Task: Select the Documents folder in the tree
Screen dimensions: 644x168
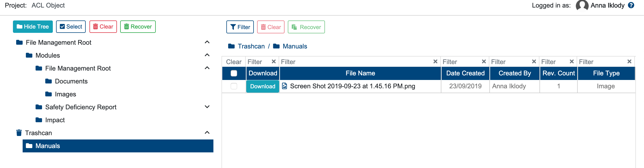Action: click(71, 81)
